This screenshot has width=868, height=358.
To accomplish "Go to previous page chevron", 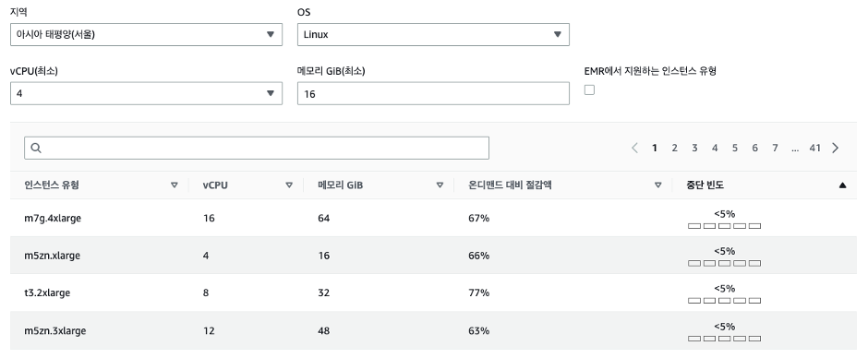I will [635, 148].
